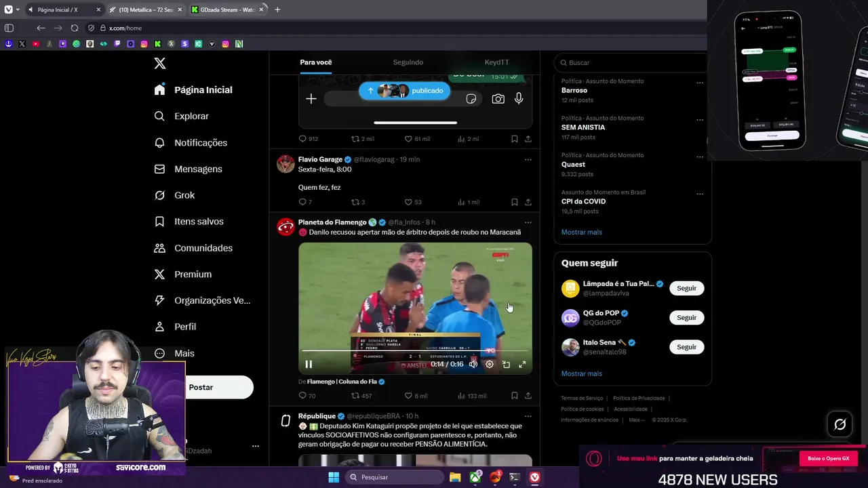Open Comunidades in the sidebar
The image size is (868, 488).
pyautogui.click(x=193, y=248)
